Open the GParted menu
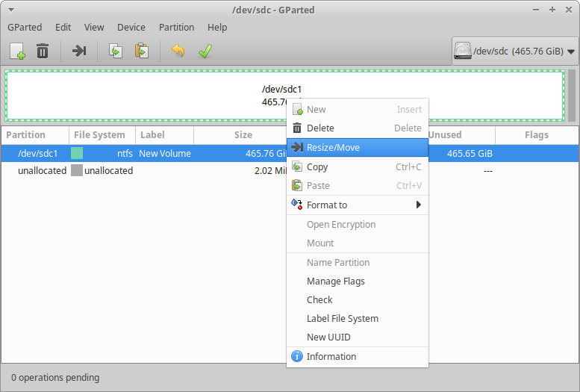 pyautogui.click(x=25, y=27)
